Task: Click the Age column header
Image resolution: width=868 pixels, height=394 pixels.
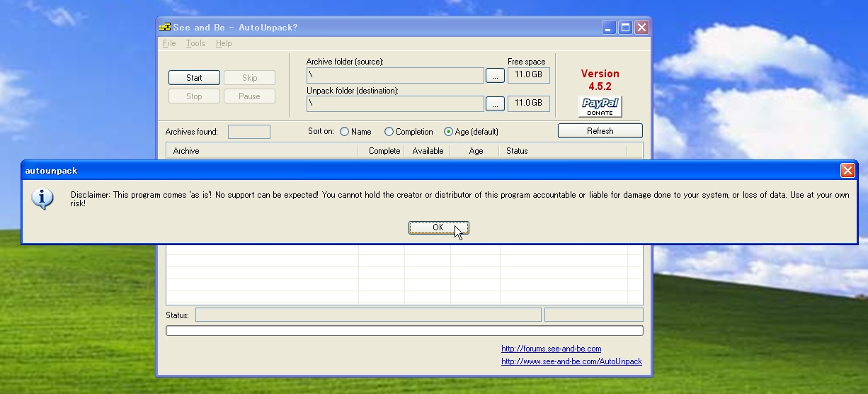Action: 474,151
